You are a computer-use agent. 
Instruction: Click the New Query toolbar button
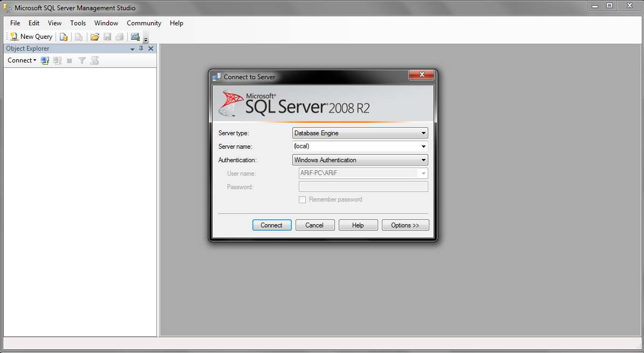click(x=31, y=37)
